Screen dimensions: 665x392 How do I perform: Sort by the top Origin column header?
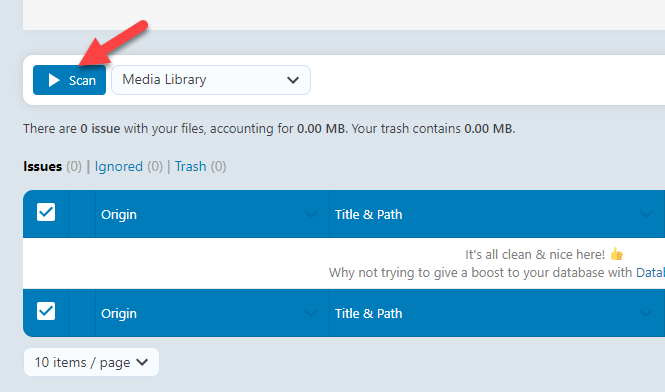[x=119, y=214]
